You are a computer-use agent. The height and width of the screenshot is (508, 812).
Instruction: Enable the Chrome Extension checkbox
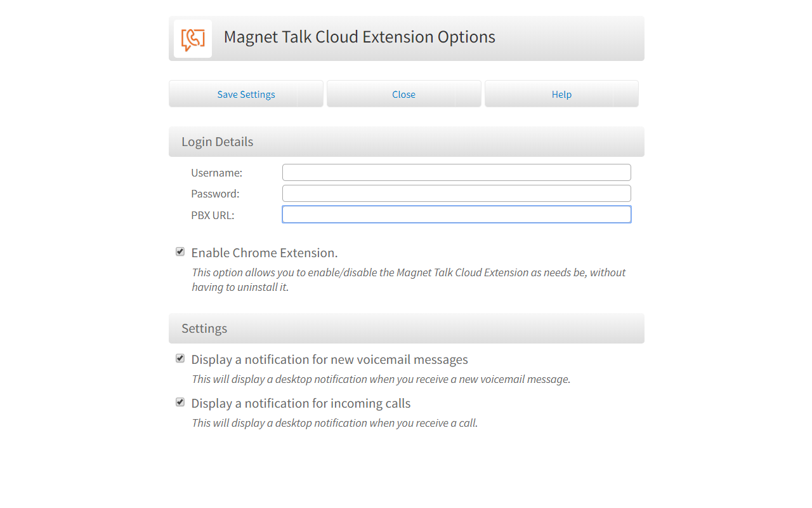point(180,251)
